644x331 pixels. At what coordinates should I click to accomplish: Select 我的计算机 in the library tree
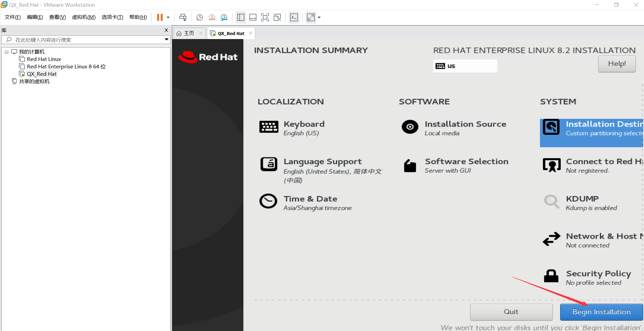[x=32, y=52]
